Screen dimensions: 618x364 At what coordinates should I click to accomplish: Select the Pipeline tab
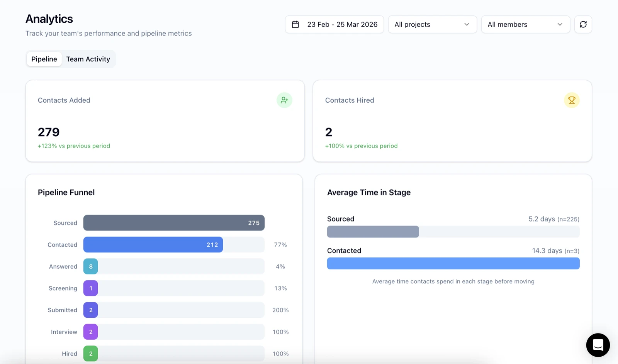[x=44, y=59]
